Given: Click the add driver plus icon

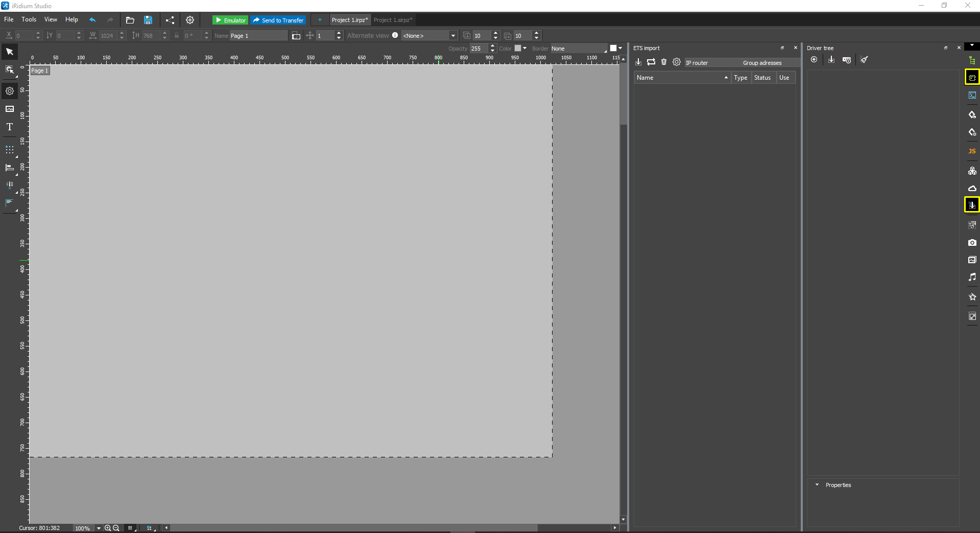Looking at the screenshot, I should 814,60.
